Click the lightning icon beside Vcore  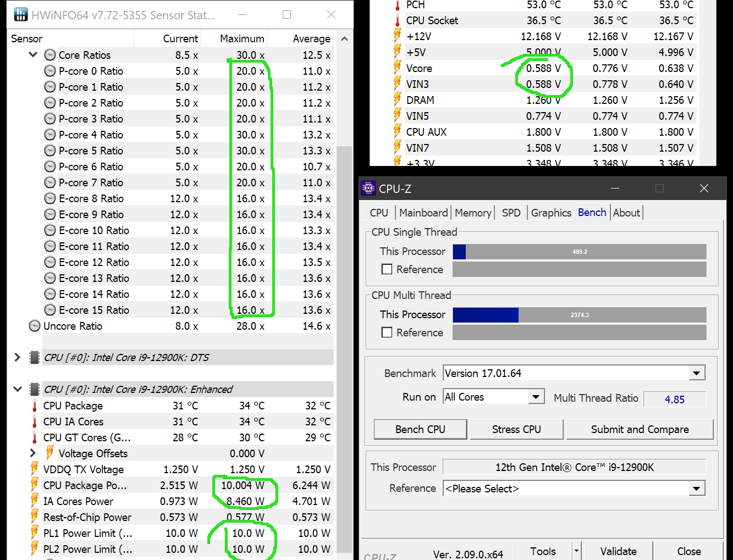(x=398, y=68)
